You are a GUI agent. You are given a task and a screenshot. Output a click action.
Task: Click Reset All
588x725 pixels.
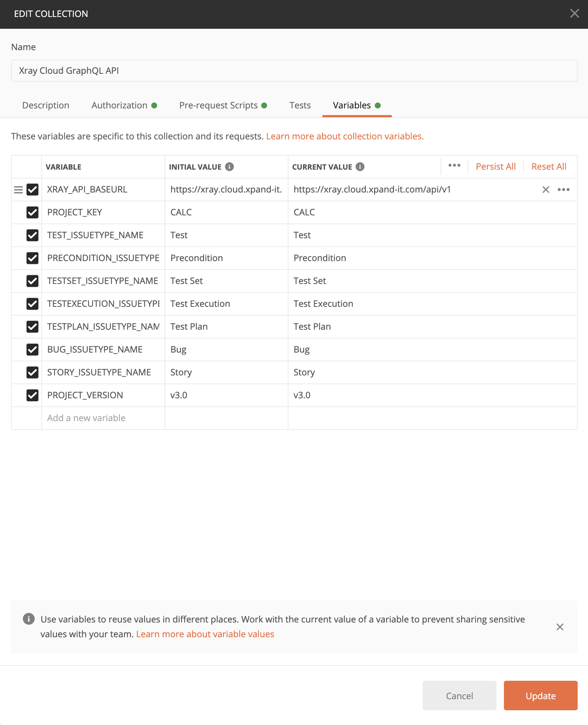tap(549, 167)
